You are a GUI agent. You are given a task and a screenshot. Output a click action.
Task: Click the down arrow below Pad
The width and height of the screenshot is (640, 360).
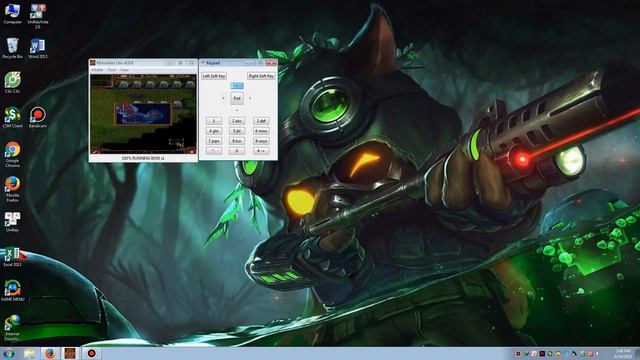click(x=237, y=110)
